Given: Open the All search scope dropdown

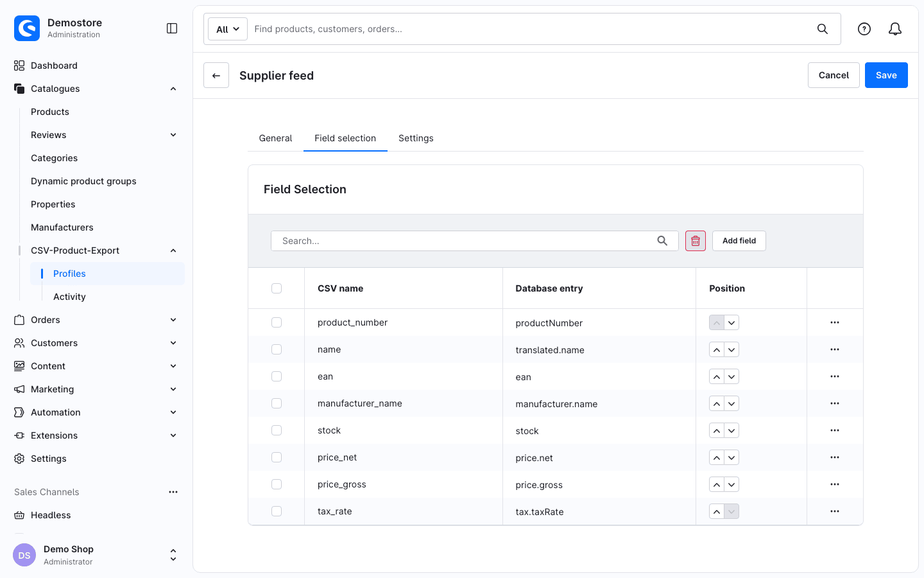Looking at the screenshot, I should 228,29.
